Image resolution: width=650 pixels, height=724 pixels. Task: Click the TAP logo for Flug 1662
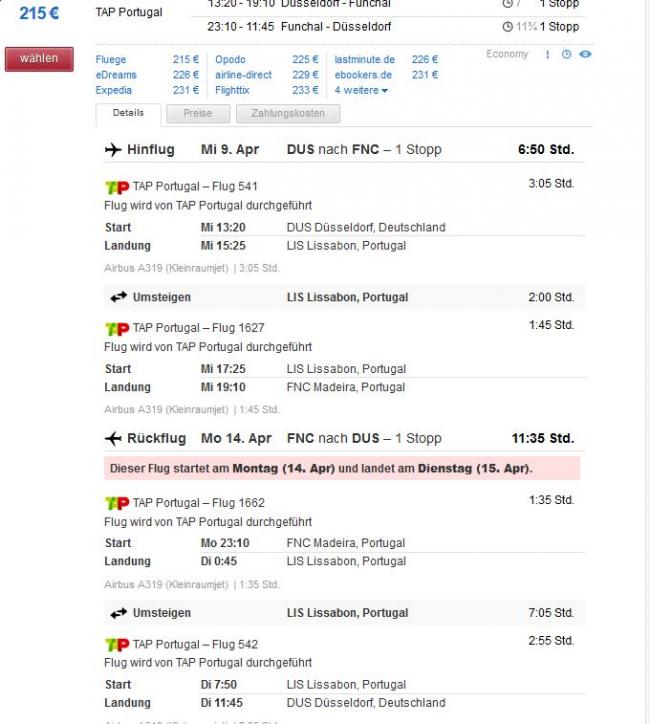point(117,503)
